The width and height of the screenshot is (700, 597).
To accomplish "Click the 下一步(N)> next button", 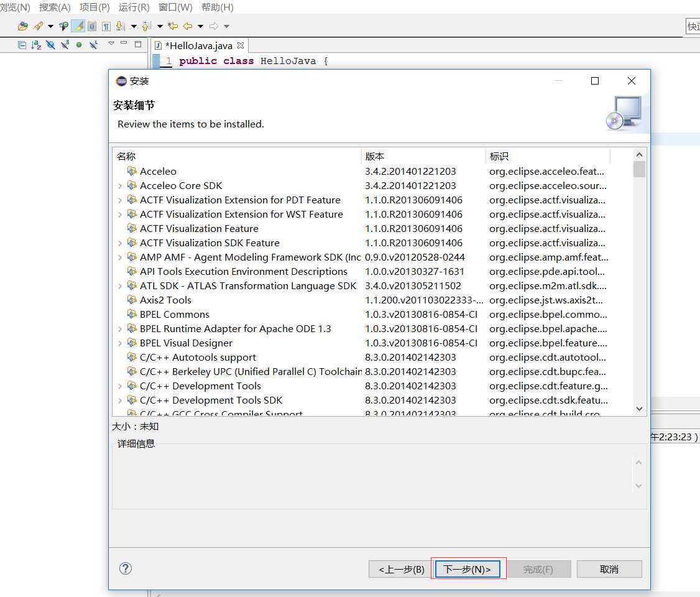I will tap(467, 569).
